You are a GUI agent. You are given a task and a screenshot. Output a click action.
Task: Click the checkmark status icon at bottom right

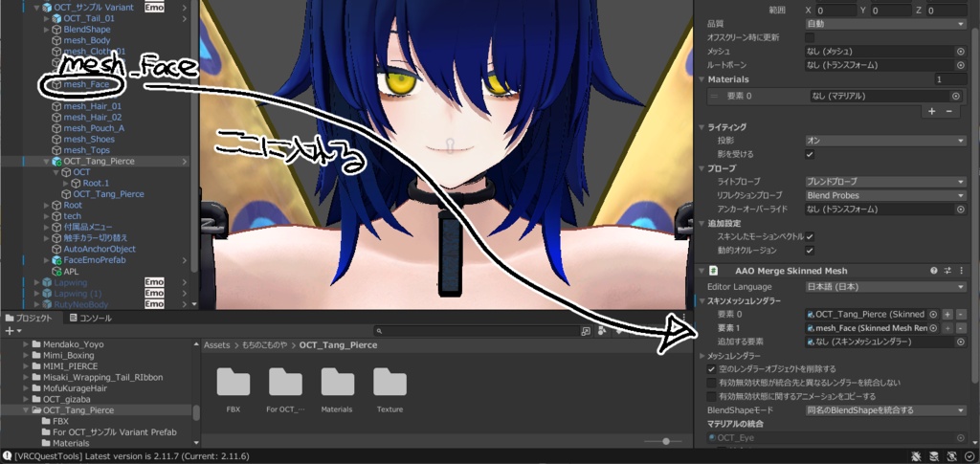[969, 456]
